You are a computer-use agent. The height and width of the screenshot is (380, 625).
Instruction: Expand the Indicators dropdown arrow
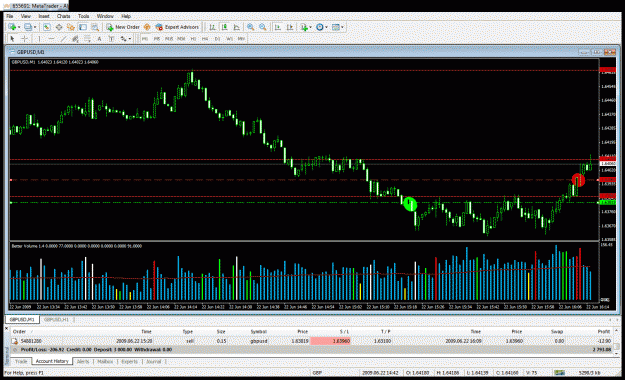[x=311, y=27]
